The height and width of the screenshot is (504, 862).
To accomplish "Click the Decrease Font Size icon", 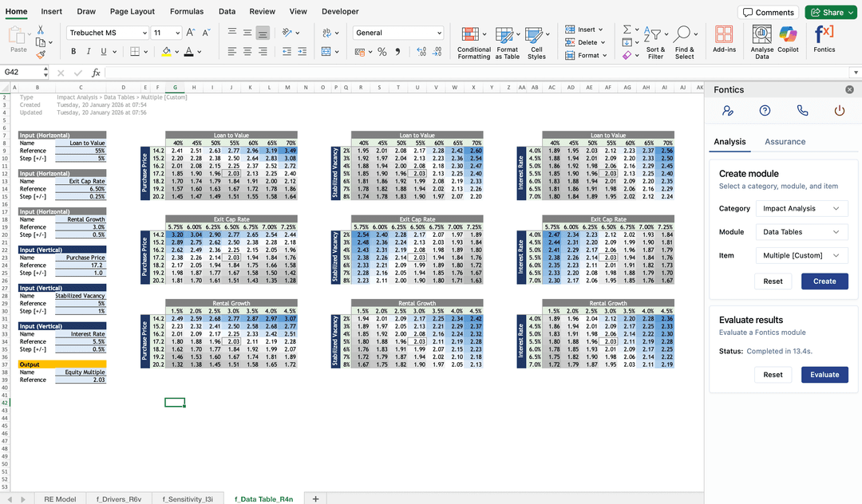I will 206,33.
